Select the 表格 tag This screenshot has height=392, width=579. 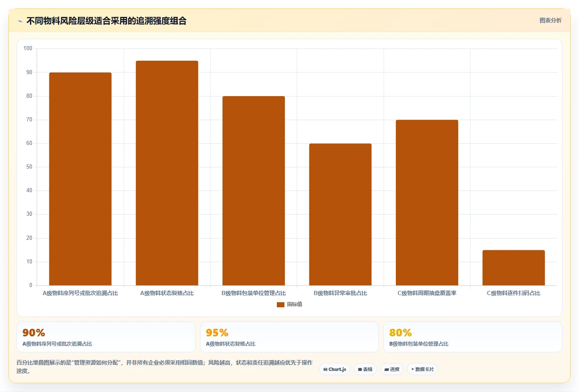365,369
